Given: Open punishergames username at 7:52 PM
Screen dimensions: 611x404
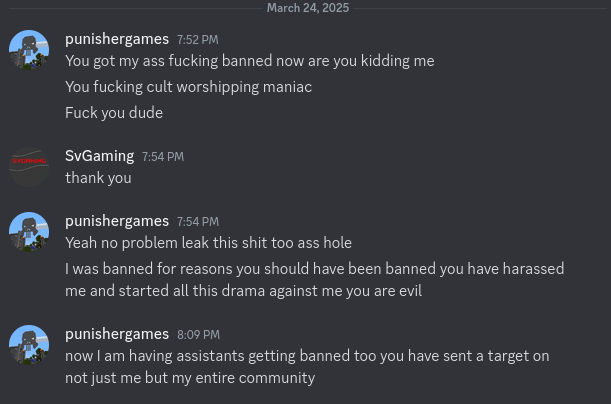Looking at the screenshot, I should point(117,39).
